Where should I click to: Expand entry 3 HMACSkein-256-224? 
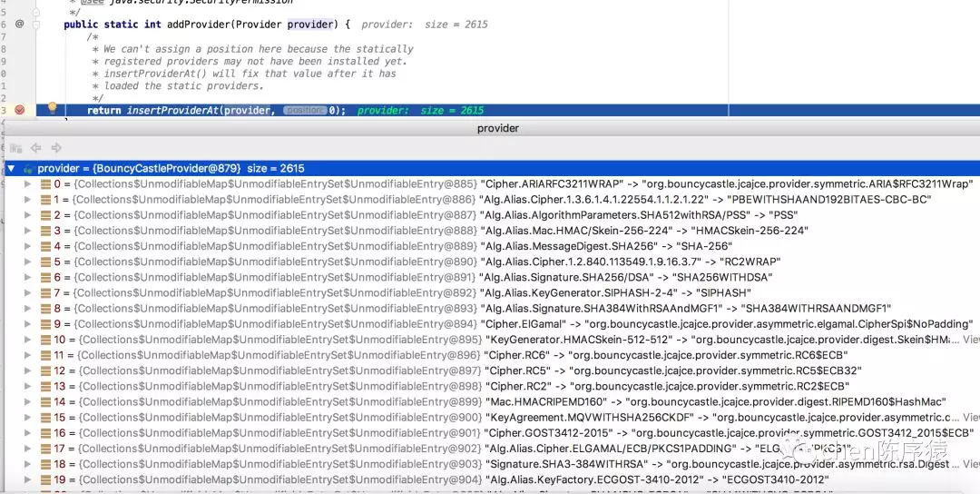[x=27, y=231]
